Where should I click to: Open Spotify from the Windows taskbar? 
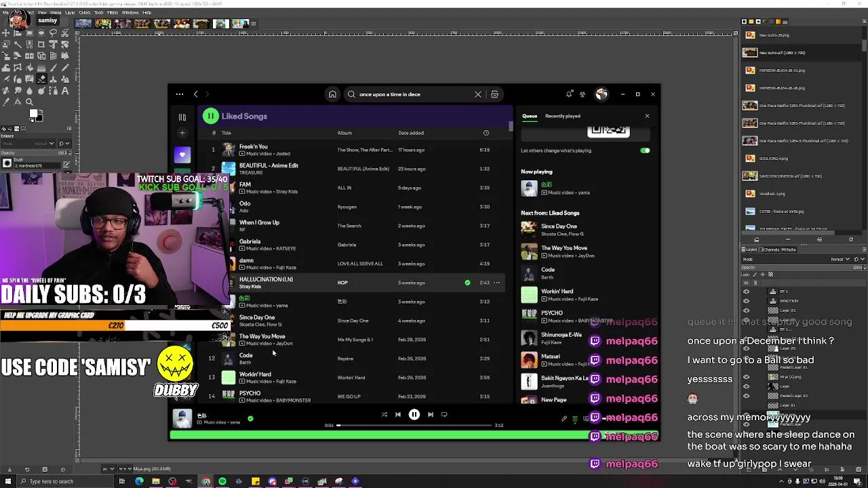coord(222,481)
